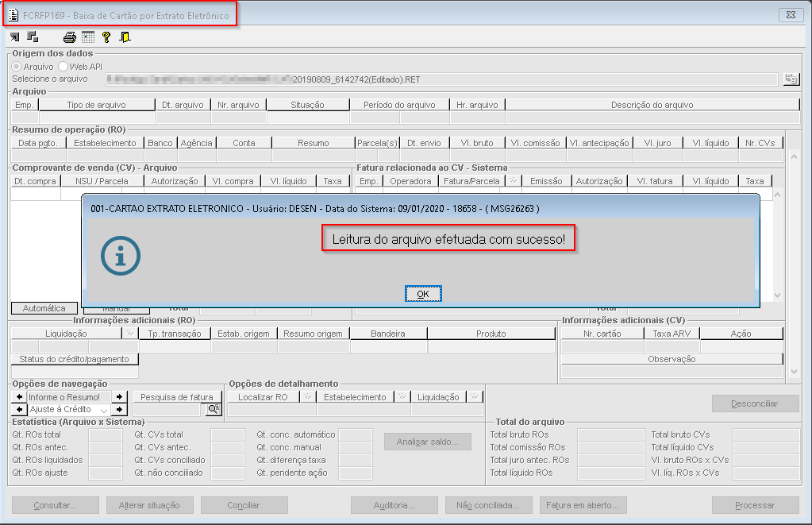The height and width of the screenshot is (525, 812).
Task: Click the Nr. cartão column header
Action: (x=602, y=334)
